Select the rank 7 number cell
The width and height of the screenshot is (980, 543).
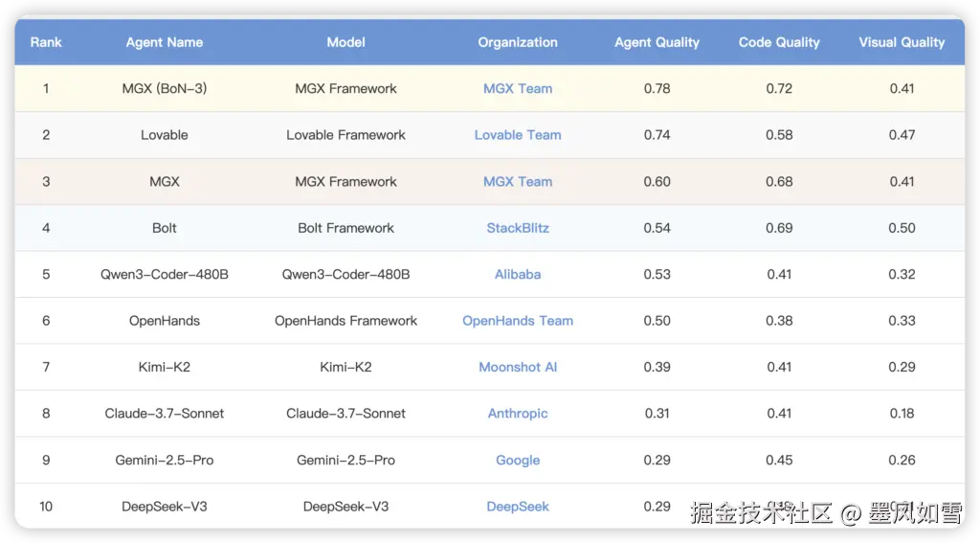coord(46,367)
